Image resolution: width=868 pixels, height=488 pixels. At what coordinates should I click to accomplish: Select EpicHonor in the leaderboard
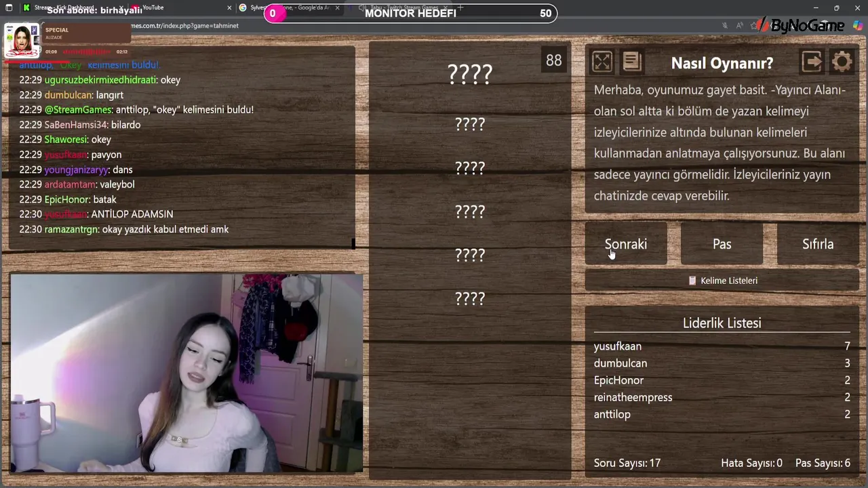[618, 380]
